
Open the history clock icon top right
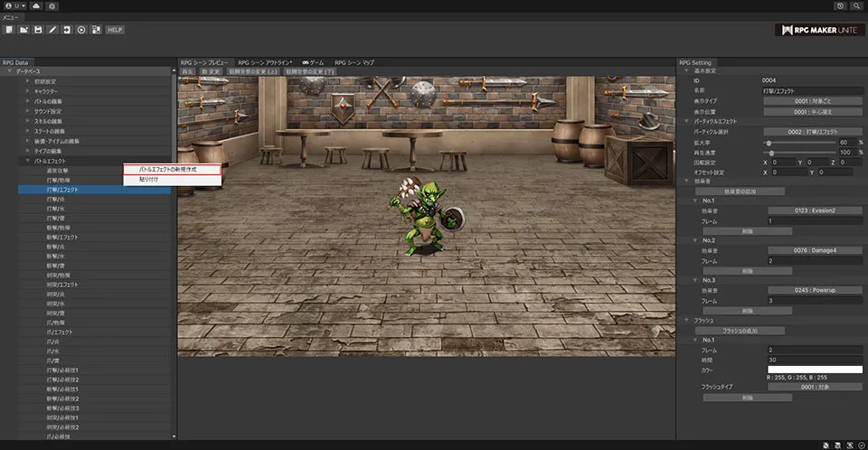click(x=840, y=5)
